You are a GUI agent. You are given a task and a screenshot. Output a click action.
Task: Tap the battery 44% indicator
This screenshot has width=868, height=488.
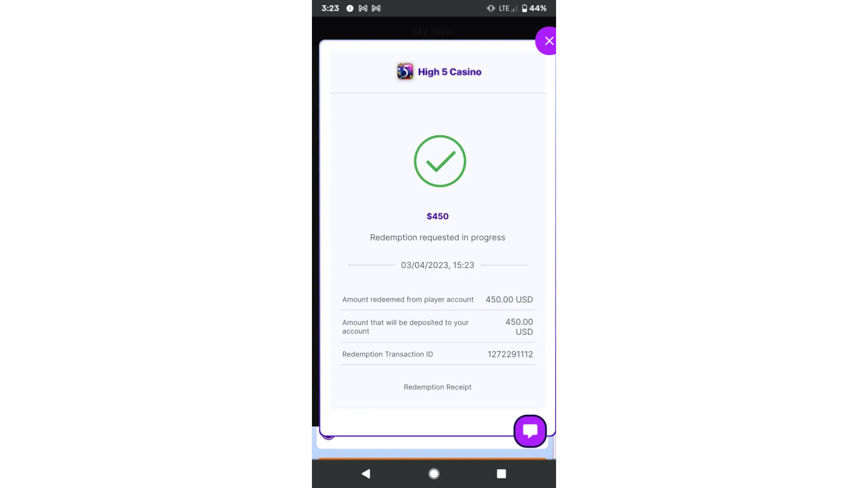(x=534, y=8)
